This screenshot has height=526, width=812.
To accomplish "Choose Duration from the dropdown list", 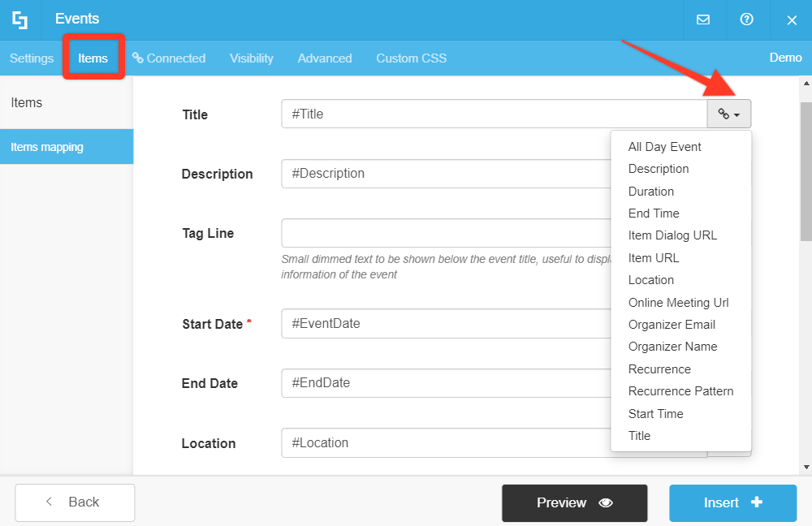I will click(x=651, y=192).
